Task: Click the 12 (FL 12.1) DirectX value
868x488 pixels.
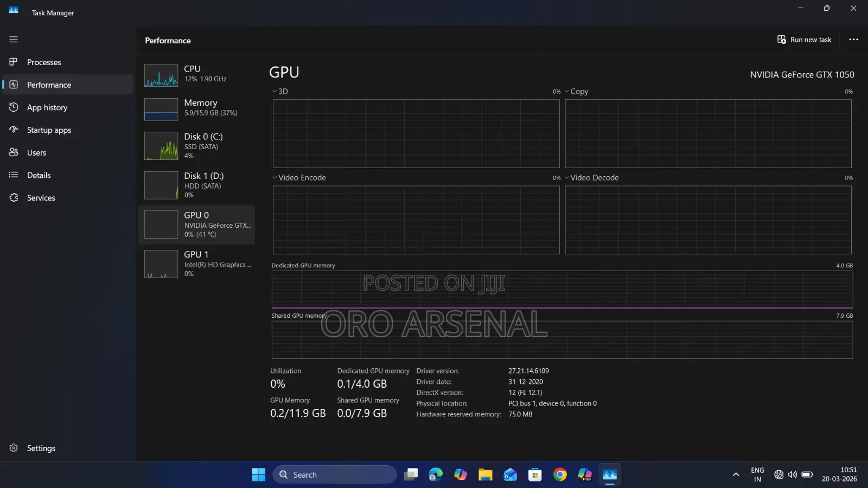Action: (525, 393)
